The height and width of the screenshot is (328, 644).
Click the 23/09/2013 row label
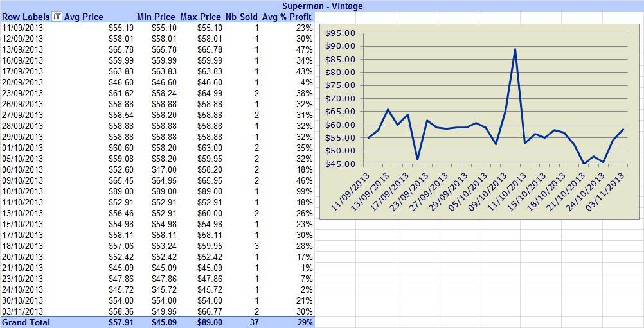pos(22,94)
